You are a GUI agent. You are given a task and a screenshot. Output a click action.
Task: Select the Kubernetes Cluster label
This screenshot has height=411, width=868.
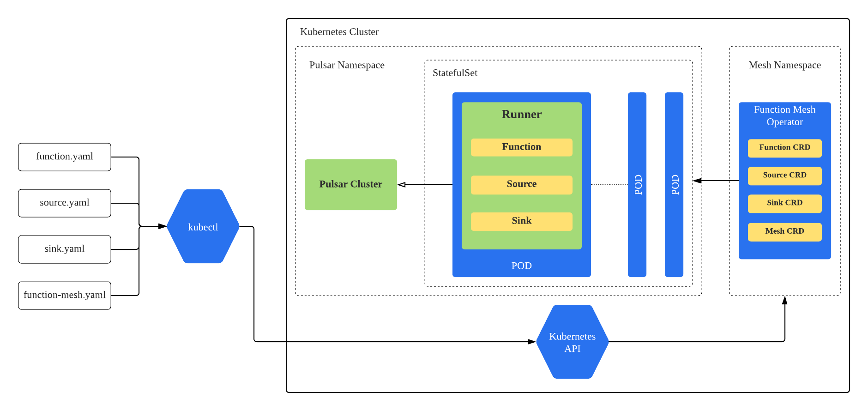[339, 32]
